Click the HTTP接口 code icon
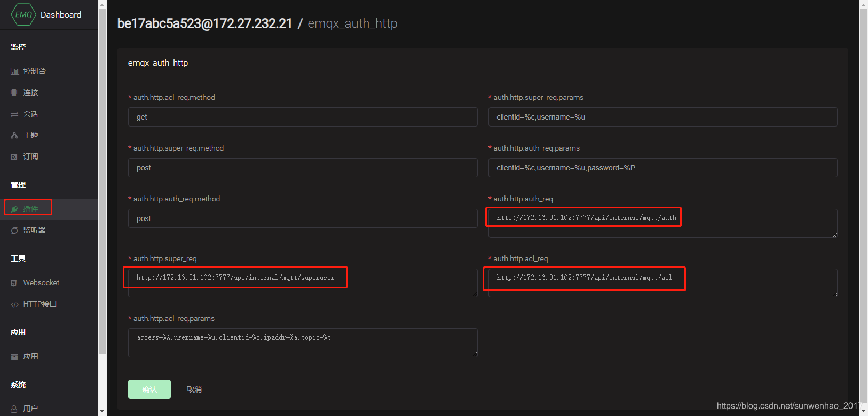 pyautogui.click(x=14, y=304)
